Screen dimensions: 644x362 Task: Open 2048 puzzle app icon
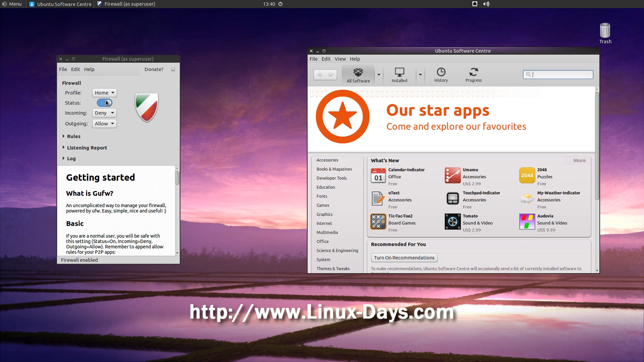pos(527,176)
